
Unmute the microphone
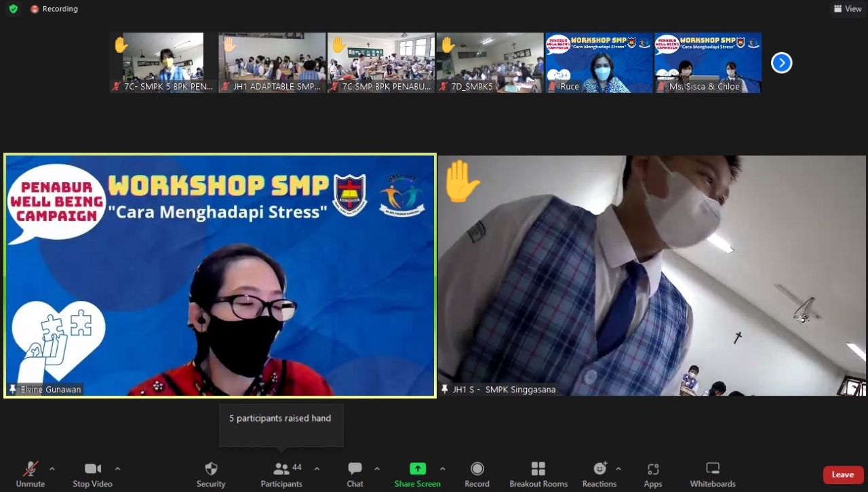31,474
